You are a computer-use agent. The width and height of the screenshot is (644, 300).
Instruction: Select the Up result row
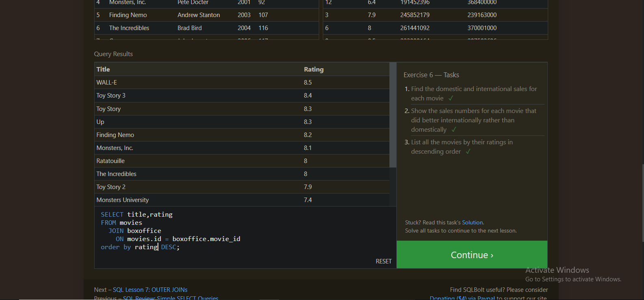[242, 122]
